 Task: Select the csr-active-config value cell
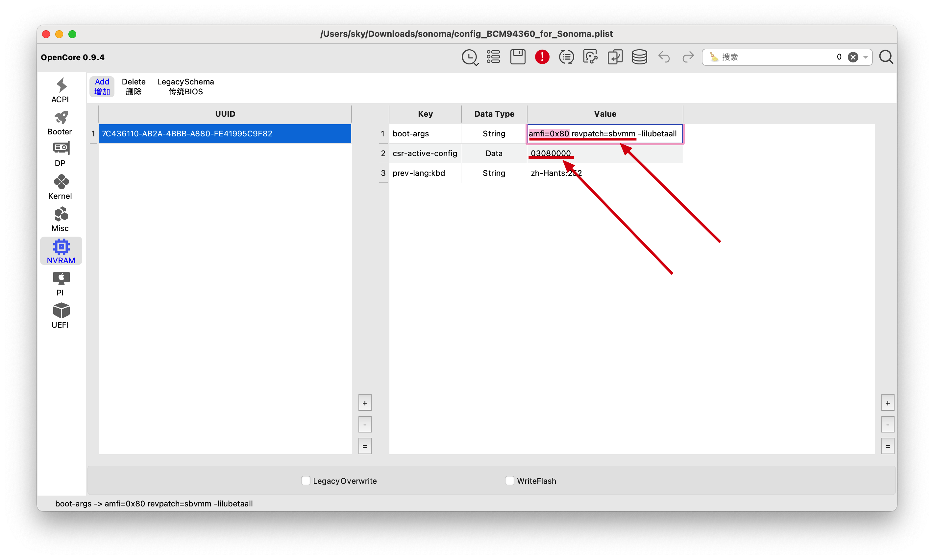pyautogui.click(x=605, y=153)
